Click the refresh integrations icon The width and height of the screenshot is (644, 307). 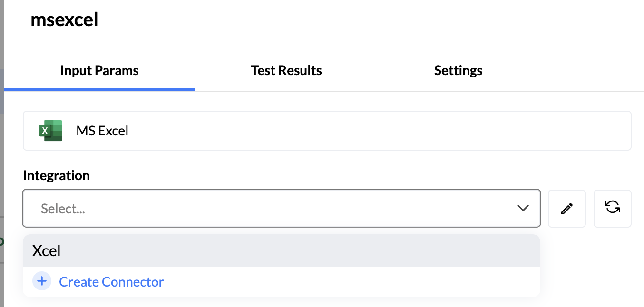click(612, 208)
